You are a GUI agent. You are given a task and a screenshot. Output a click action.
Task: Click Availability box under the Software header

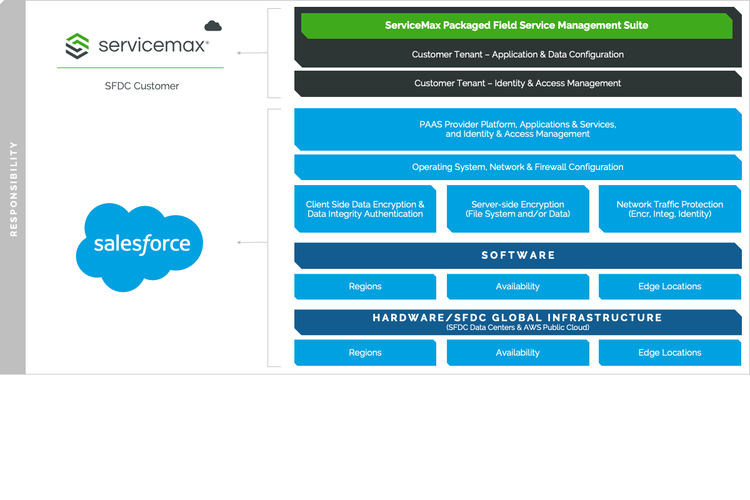click(x=517, y=286)
